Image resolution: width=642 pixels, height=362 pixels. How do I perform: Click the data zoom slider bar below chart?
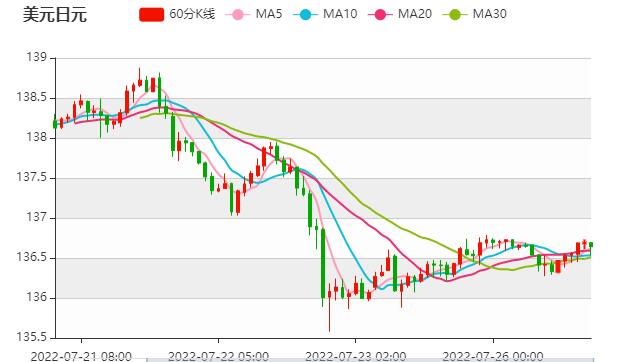coord(370,360)
